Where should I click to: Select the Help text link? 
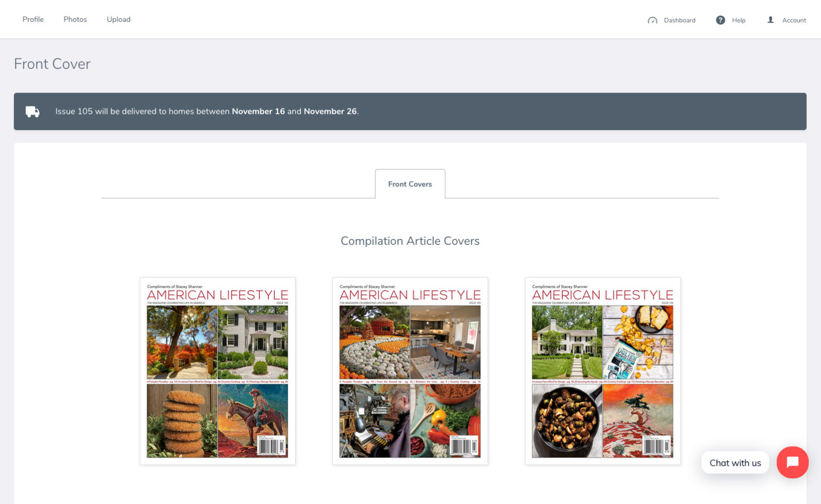[x=738, y=20]
